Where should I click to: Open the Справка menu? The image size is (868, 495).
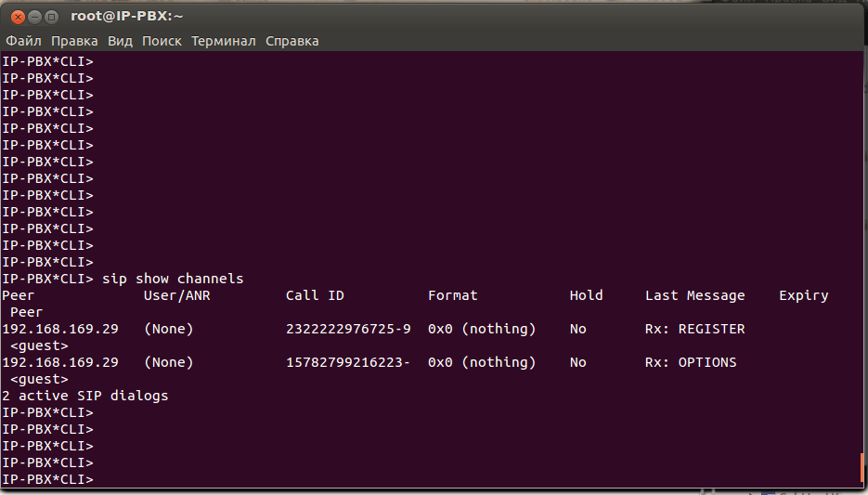tap(291, 41)
